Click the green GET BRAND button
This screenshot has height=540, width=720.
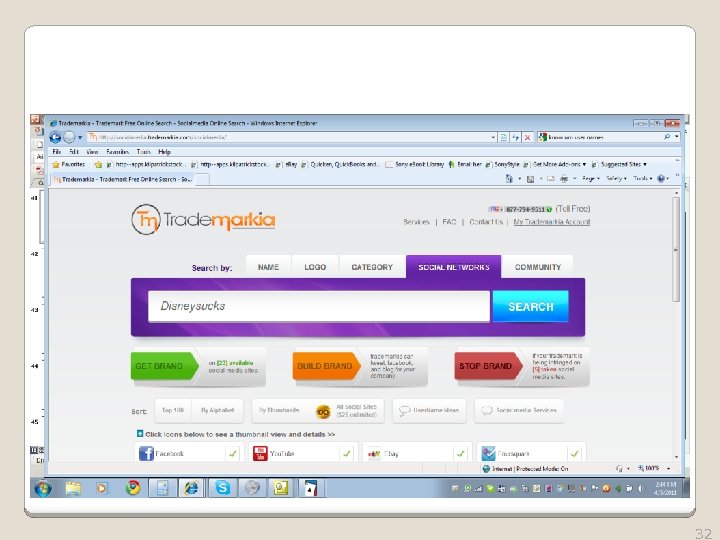[164, 366]
